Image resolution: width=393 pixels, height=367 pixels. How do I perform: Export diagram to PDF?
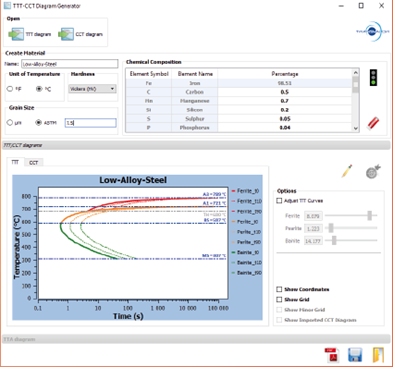coord(332,355)
